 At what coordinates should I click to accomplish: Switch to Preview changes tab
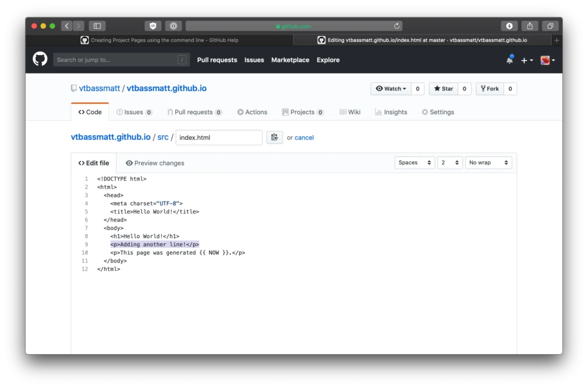(155, 163)
